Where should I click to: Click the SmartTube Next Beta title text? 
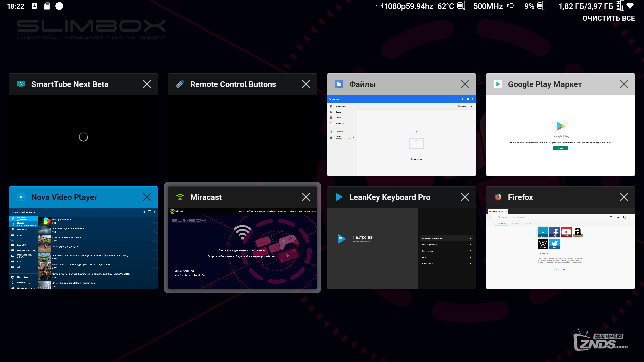coord(70,84)
